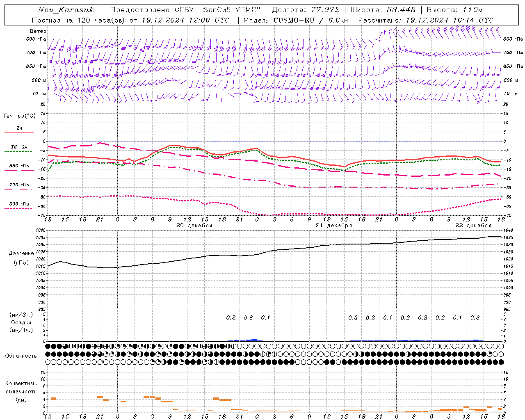Click the 'Широта: 53.448' field

382,9
